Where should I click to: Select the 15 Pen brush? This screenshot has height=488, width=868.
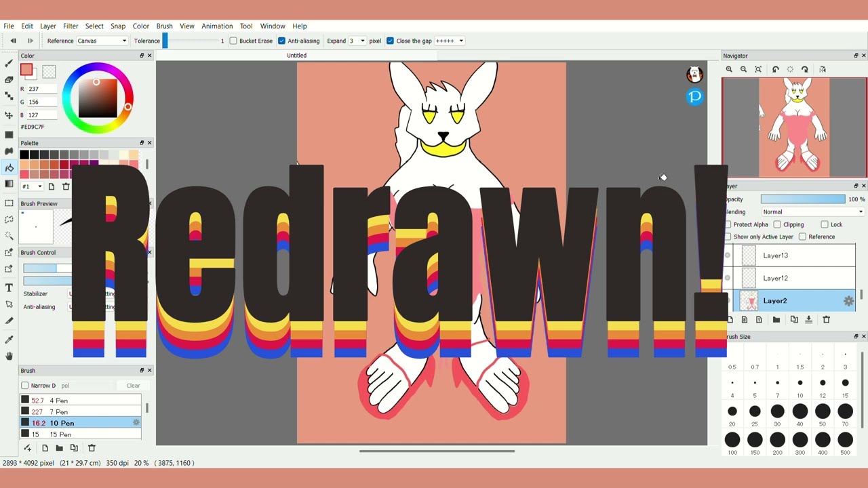pyautogui.click(x=80, y=434)
